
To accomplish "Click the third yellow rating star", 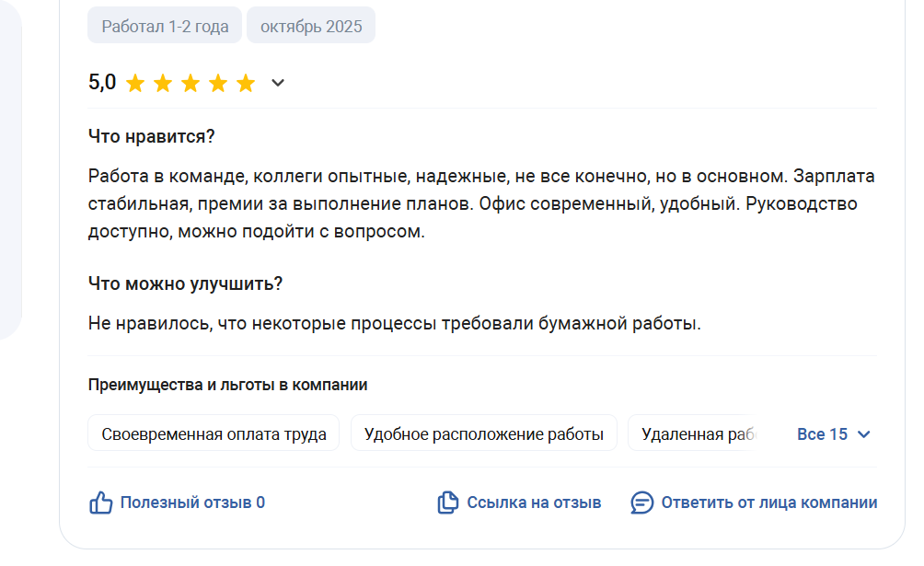I will click(x=191, y=83).
